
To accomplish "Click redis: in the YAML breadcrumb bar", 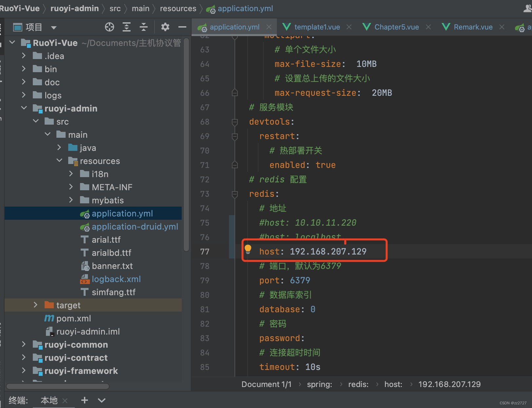I will (358, 384).
